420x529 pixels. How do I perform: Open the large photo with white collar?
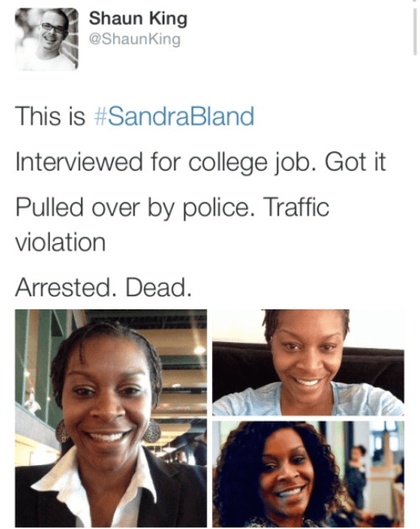(111, 418)
